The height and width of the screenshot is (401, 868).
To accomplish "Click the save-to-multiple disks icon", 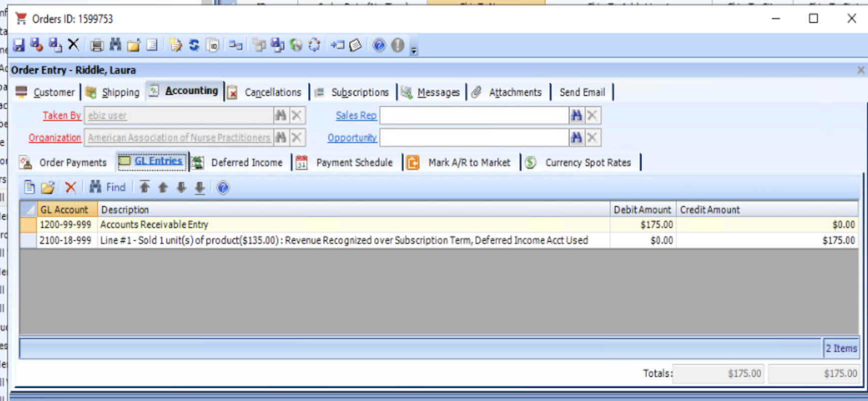I will 277,45.
